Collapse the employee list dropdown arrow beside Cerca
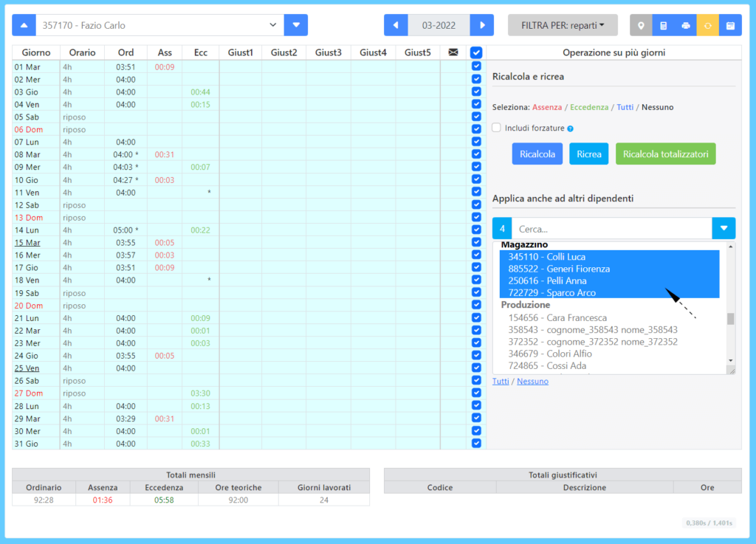This screenshot has width=756, height=544. (x=724, y=228)
